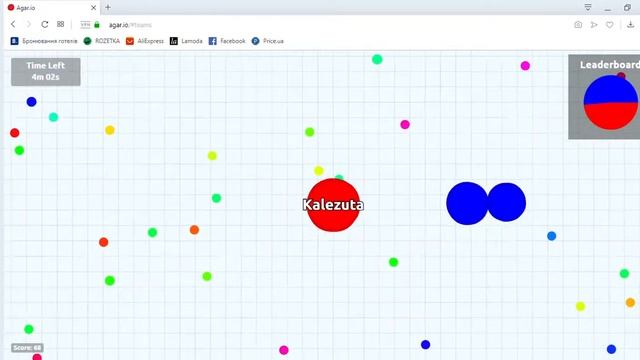
Task: Click the Score: 68 label
Action: point(27,348)
